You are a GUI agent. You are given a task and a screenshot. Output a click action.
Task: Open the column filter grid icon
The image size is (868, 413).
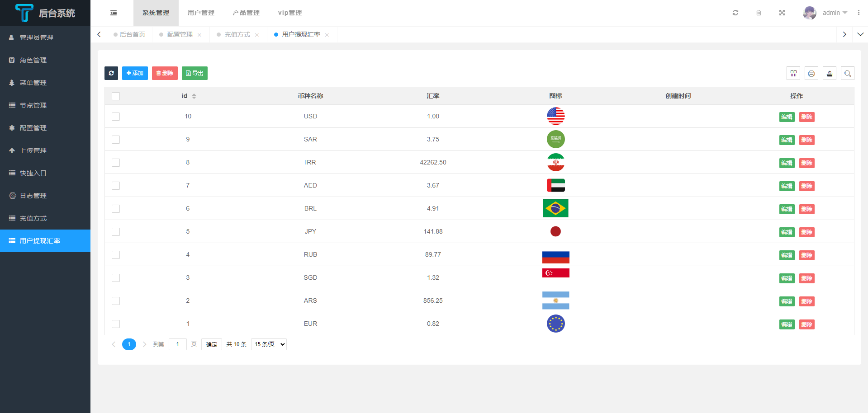coord(793,73)
